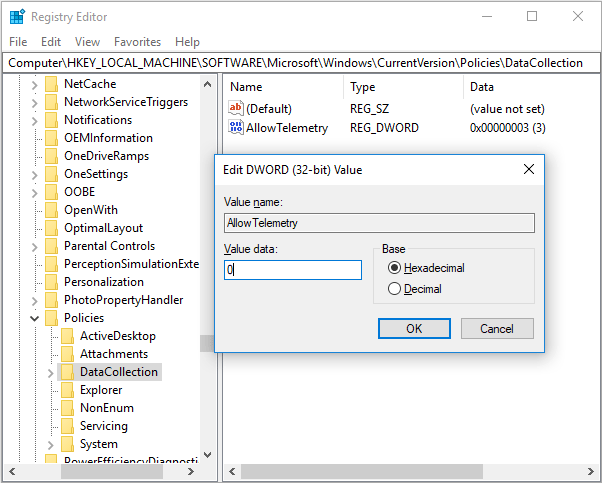This screenshot has width=602, height=483.
Task: Expand the OneSettings key
Action: click(x=35, y=175)
